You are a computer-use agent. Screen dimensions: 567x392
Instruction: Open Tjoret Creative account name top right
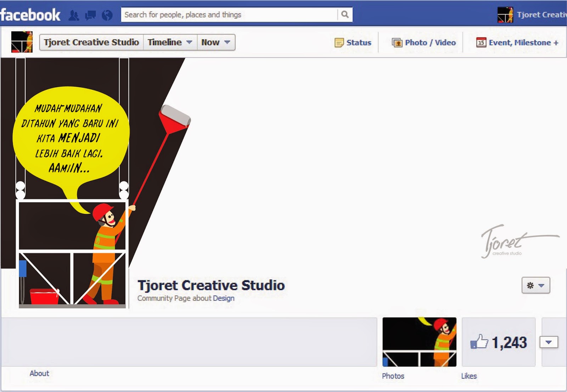tap(542, 15)
